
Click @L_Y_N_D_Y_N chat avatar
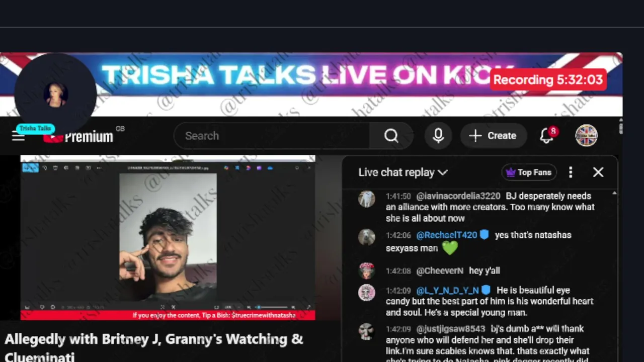coord(366,293)
